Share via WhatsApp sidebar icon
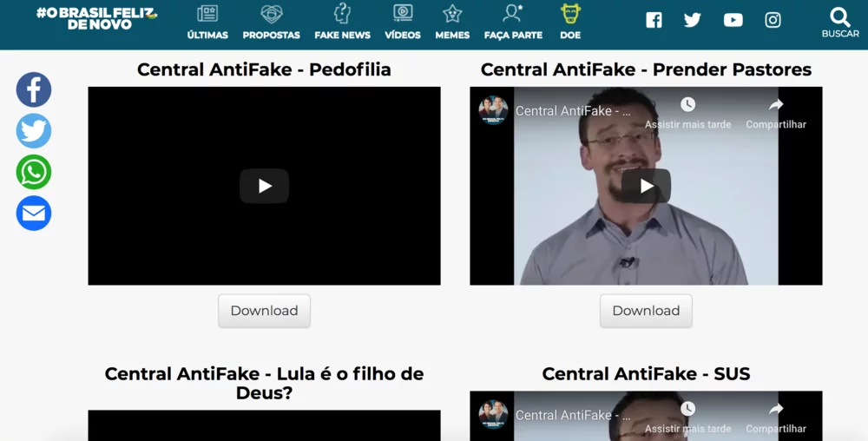Screen dimensions: 868x441 tap(34, 172)
